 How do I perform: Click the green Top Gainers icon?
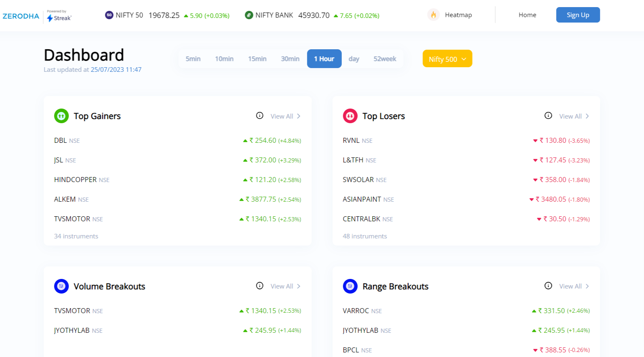[61, 116]
